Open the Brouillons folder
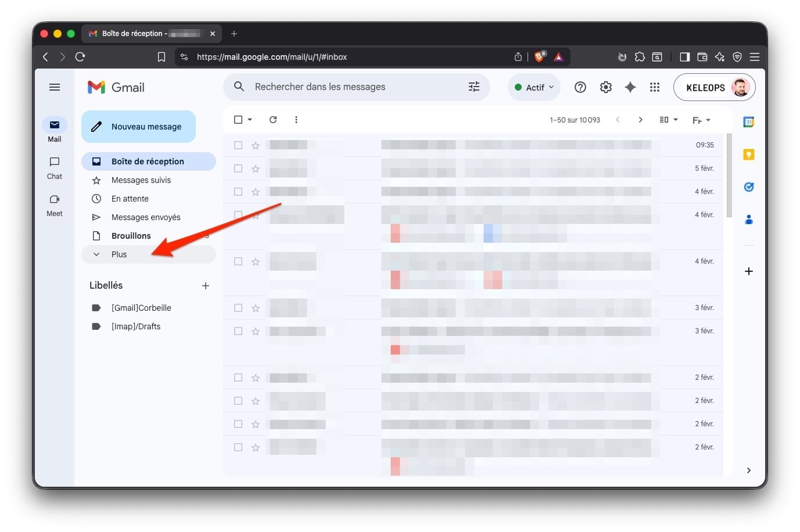The image size is (800, 532). [131, 236]
